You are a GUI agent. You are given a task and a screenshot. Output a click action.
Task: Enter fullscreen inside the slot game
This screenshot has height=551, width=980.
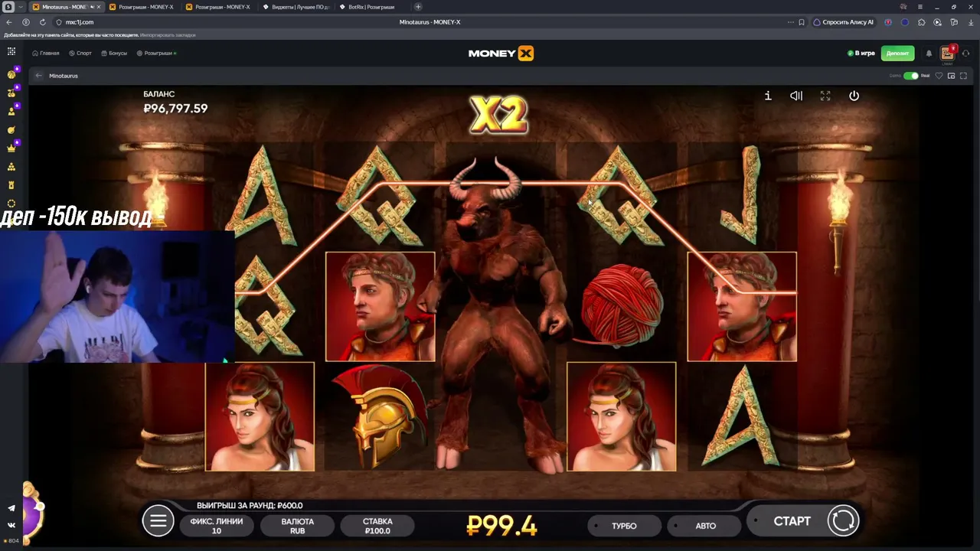point(825,96)
